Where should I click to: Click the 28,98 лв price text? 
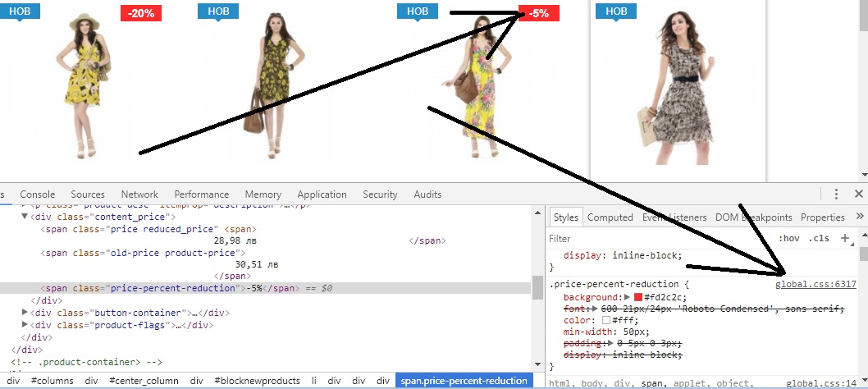pyautogui.click(x=235, y=241)
